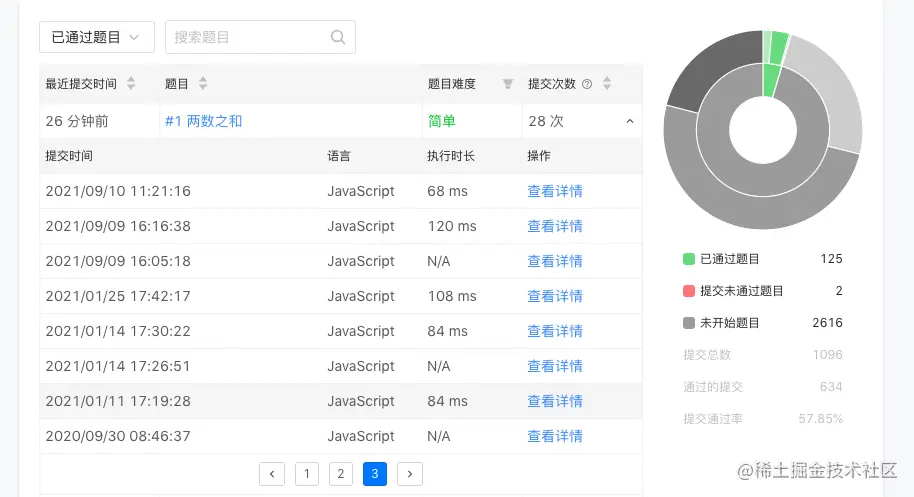View details of 2021/09/09 16:16:38 submission
The image size is (914, 497).
point(555,226)
